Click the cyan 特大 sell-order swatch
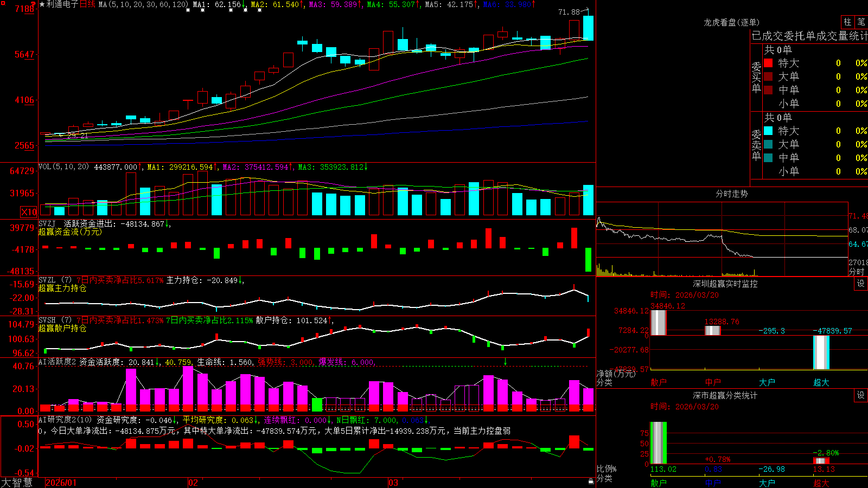 point(768,131)
